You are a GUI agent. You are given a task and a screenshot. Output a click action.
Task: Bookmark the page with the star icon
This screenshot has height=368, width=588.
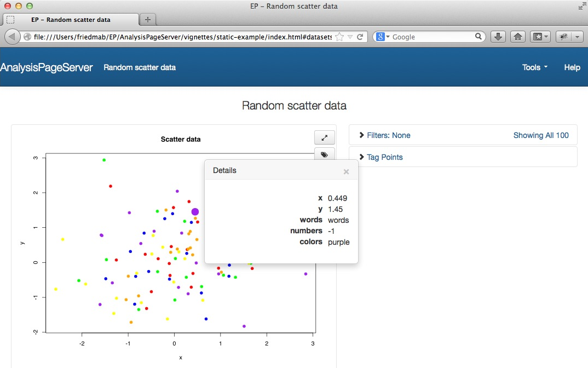click(339, 37)
